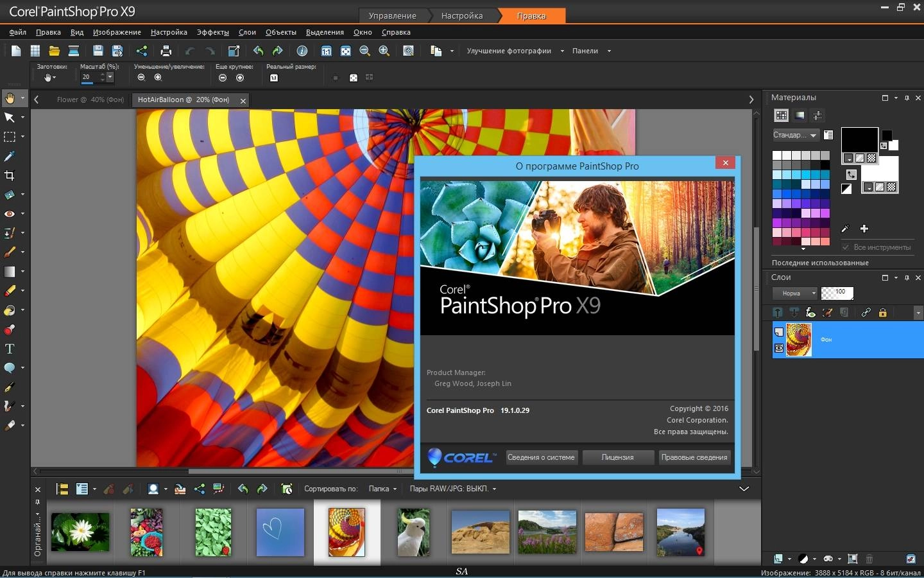Open the Норма blend mode dropdown

click(794, 293)
